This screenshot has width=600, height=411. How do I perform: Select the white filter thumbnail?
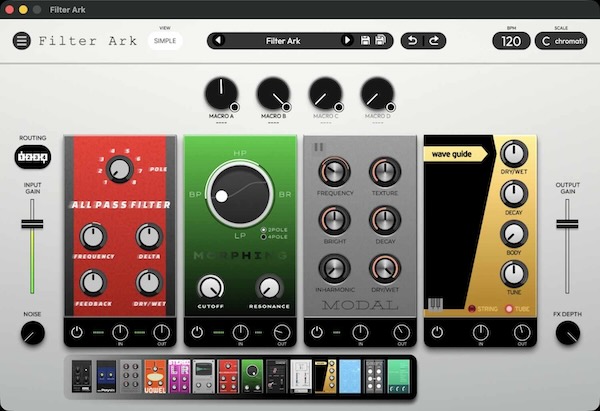click(x=301, y=377)
